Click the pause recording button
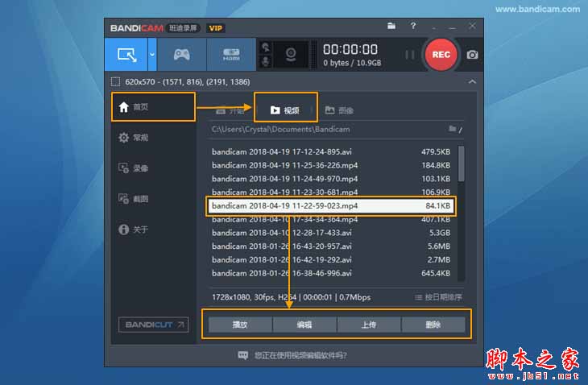 tap(410, 55)
